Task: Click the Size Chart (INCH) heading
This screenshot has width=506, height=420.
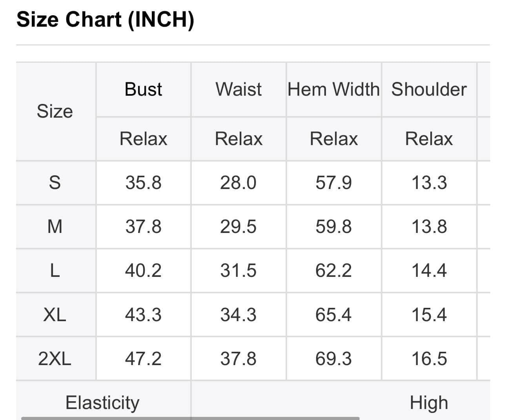Action: pos(105,20)
